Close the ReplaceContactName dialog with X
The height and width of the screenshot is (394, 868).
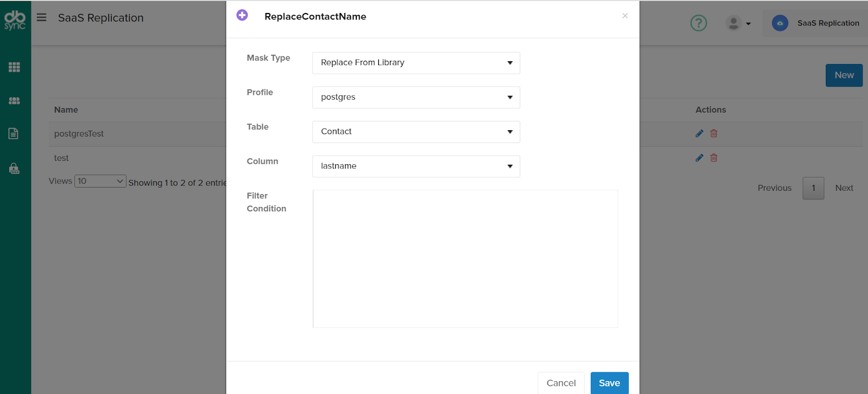click(625, 16)
